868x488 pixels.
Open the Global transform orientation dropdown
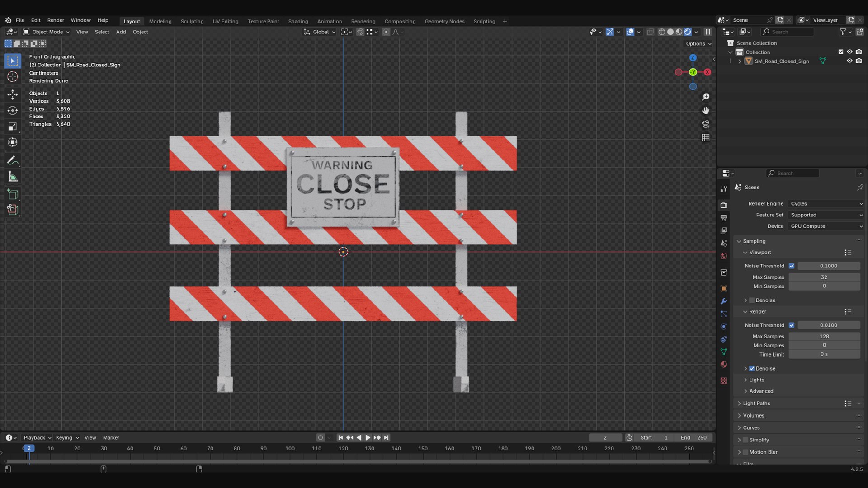(320, 32)
